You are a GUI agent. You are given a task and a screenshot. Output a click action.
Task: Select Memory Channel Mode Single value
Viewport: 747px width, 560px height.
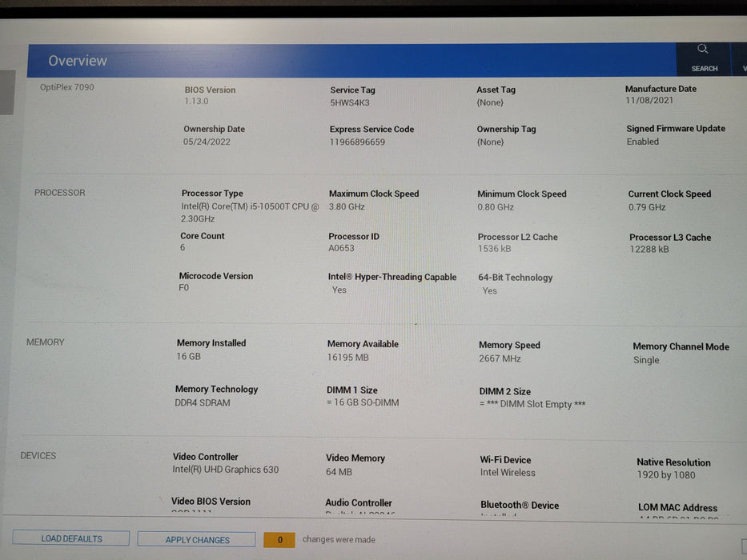pos(646,360)
